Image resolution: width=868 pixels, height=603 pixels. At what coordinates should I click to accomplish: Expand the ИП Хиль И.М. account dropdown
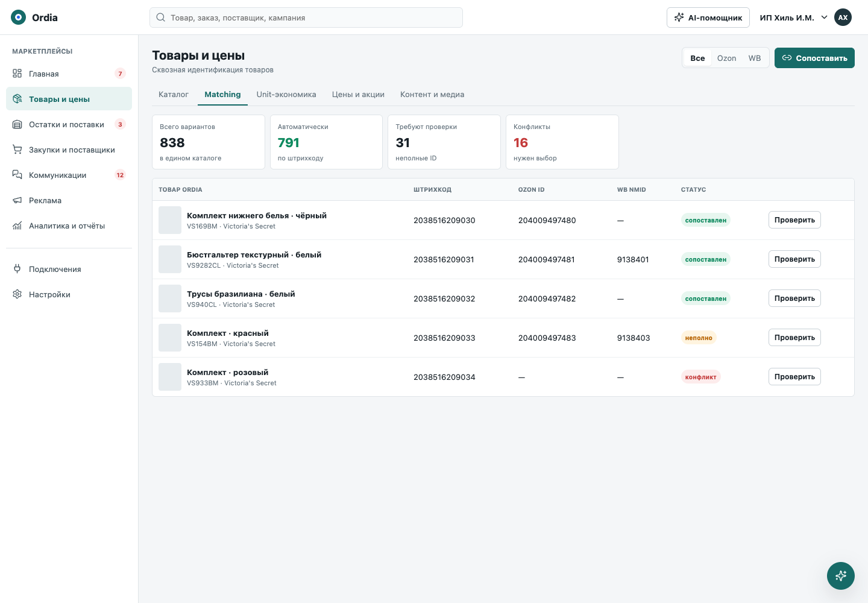(x=793, y=17)
